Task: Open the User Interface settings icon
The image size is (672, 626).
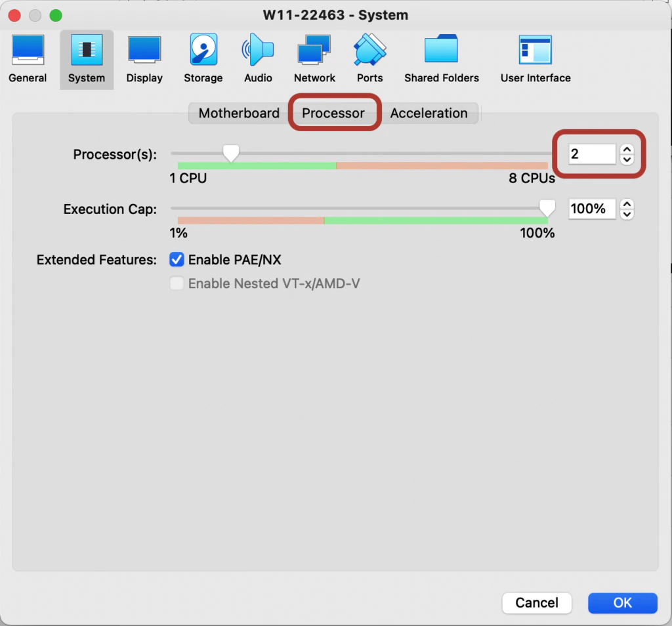Action: point(535,58)
